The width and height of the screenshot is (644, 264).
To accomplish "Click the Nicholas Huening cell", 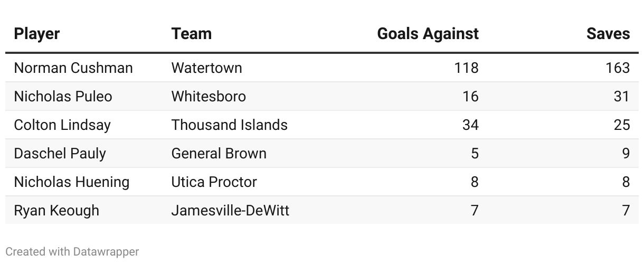I will (x=72, y=182).
